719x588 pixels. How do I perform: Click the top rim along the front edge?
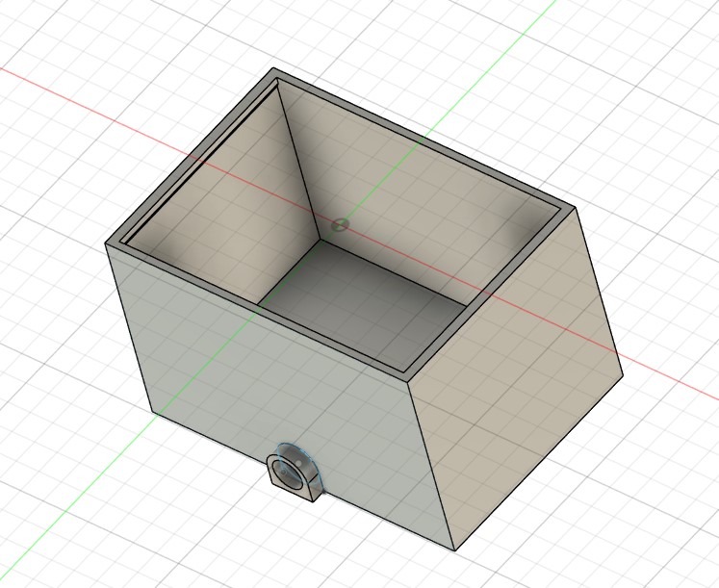[x=260, y=309]
